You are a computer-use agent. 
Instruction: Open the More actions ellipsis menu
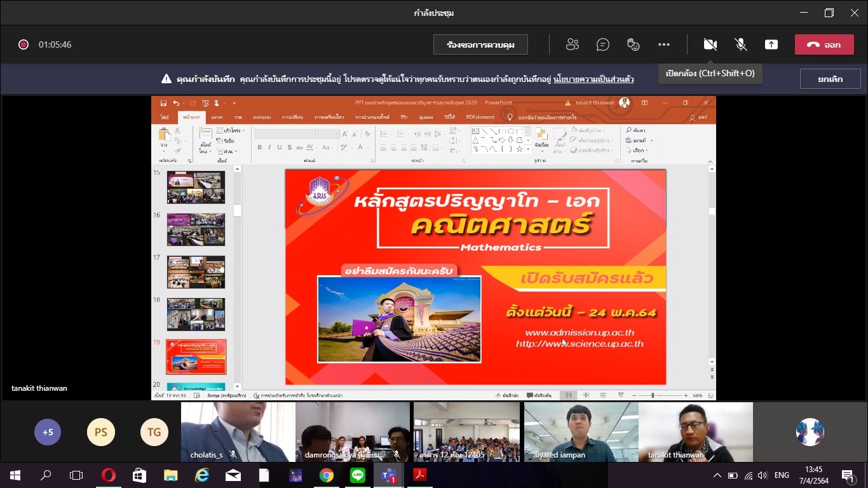click(664, 44)
